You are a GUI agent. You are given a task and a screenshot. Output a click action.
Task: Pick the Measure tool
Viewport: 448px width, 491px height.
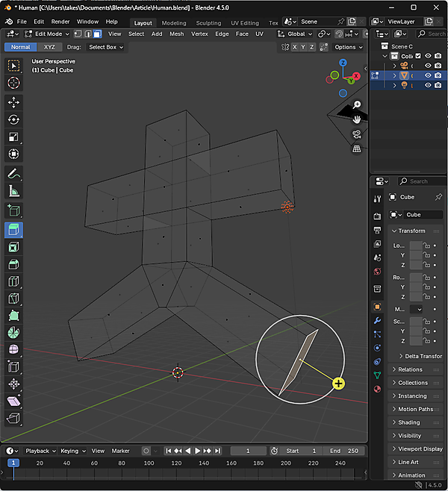13,191
